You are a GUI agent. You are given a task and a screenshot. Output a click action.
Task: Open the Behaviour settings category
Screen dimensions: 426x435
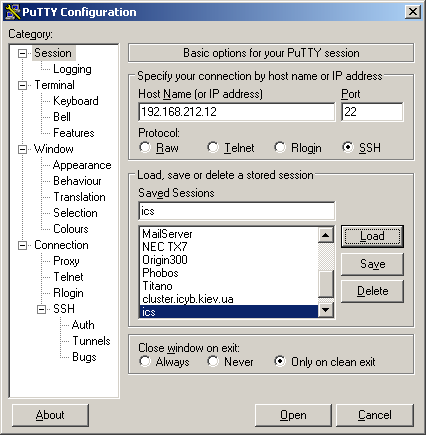click(77, 181)
